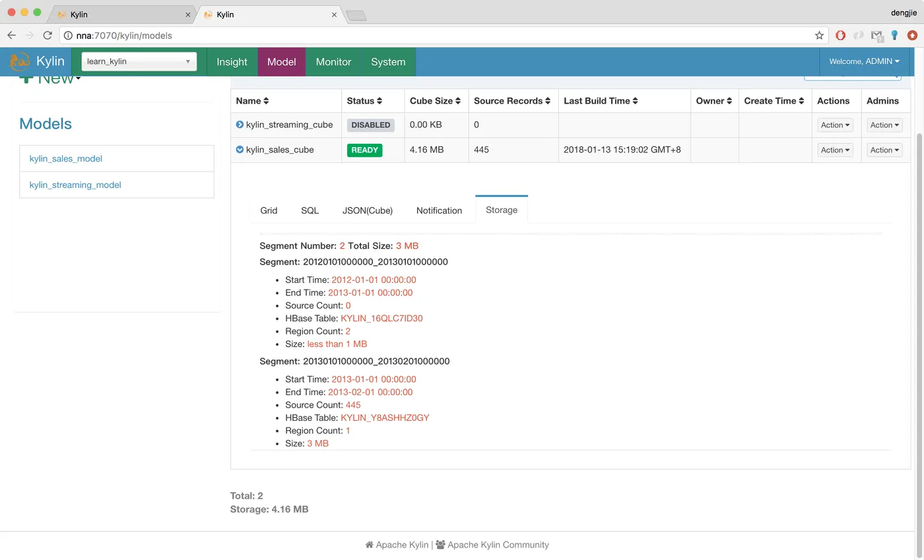Click segment 20120101000000_20130101000000 heading

point(354,262)
